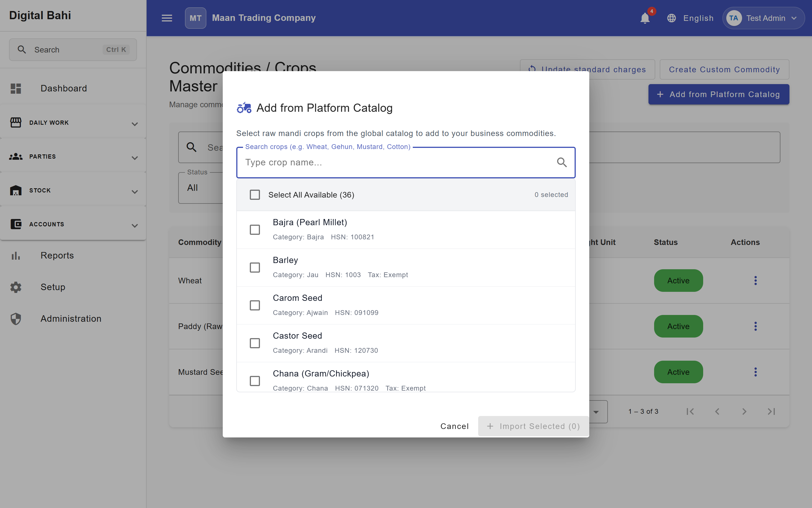Click Active status chip for Wheat
The height and width of the screenshot is (508, 812).
678,281
